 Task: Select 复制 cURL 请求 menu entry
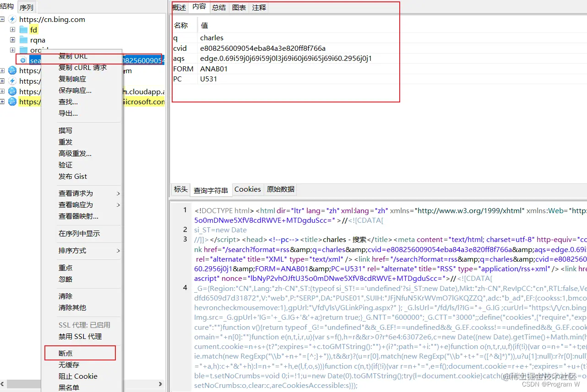(x=82, y=68)
